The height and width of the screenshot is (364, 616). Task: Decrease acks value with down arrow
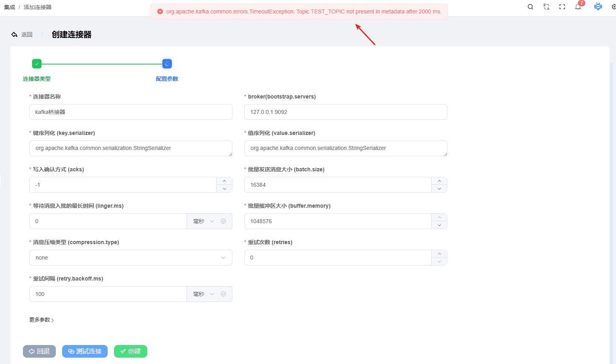click(x=224, y=189)
